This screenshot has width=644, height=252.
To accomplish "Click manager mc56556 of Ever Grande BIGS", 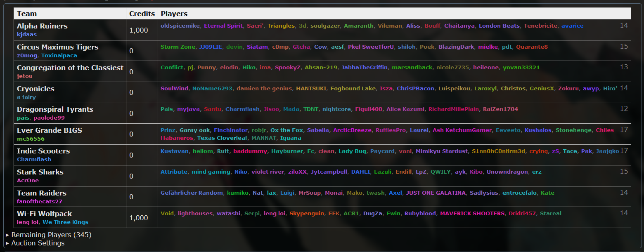I will point(31,139).
